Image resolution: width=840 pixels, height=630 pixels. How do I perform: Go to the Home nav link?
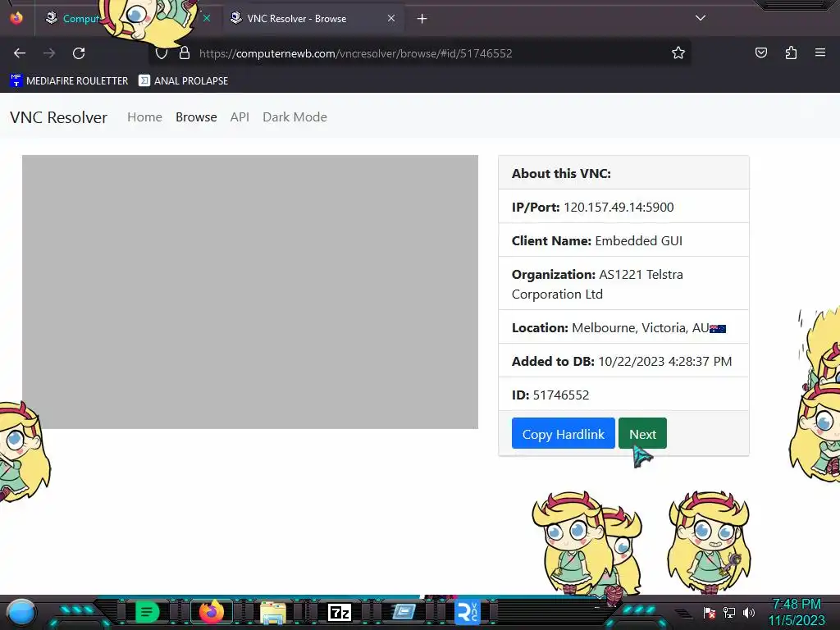pos(144,116)
